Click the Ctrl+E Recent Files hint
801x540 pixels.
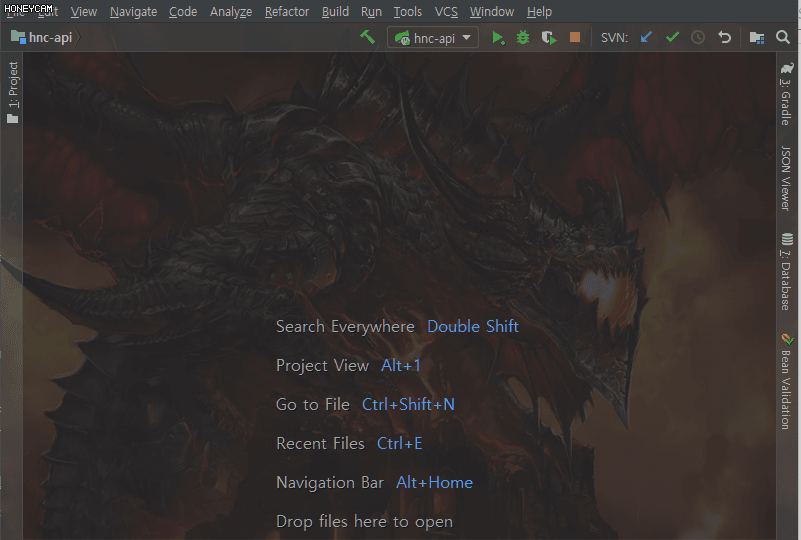399,443
